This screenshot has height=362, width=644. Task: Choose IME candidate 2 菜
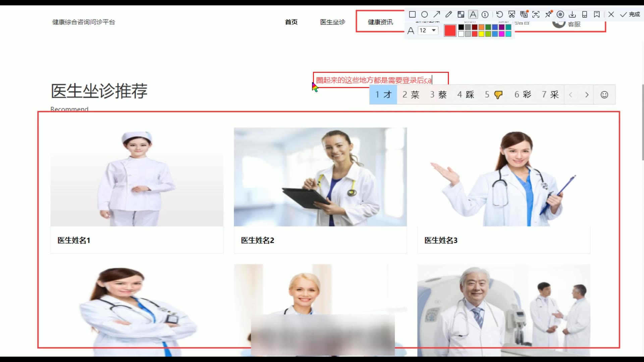411,95
